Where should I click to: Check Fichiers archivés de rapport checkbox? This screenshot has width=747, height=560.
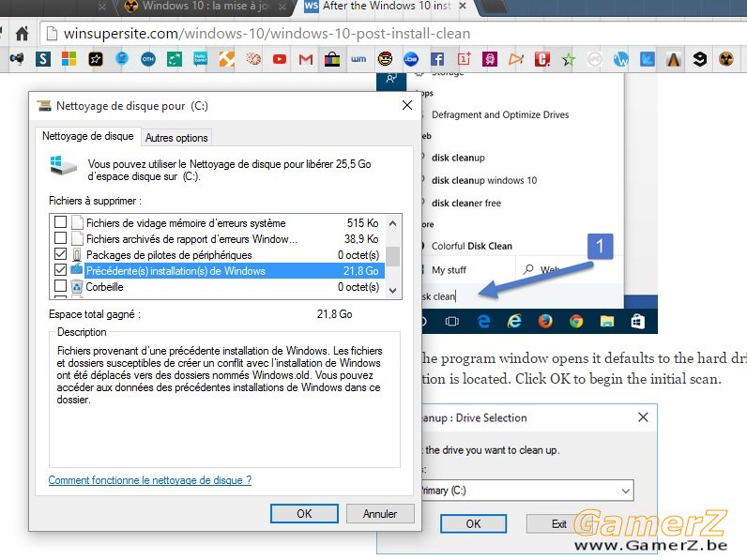[x=60, y=237]
